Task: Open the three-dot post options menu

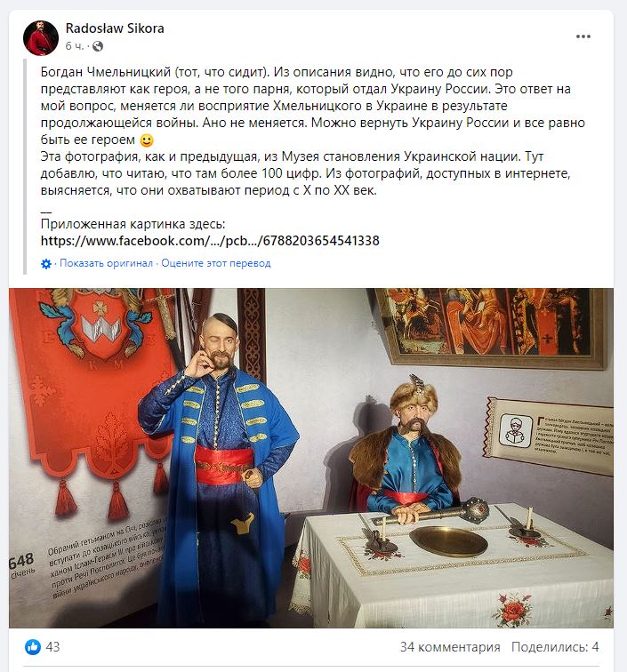Action: pos(583,36)
